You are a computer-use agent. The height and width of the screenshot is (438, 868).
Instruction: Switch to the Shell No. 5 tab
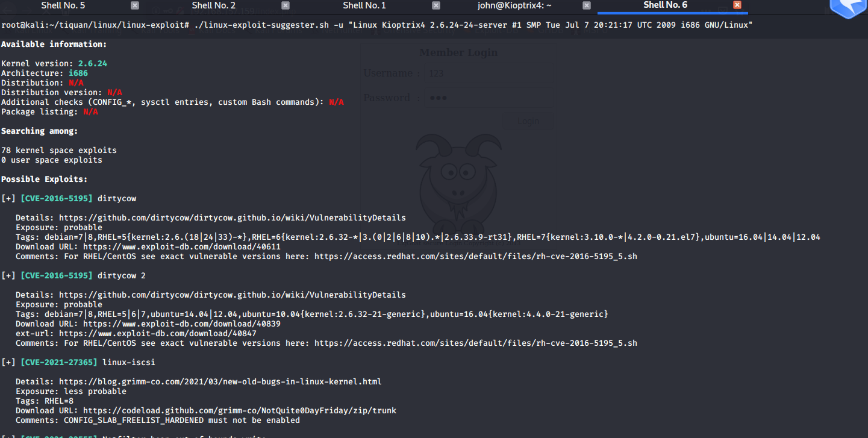pyautogui.click(x=63, y=5)
